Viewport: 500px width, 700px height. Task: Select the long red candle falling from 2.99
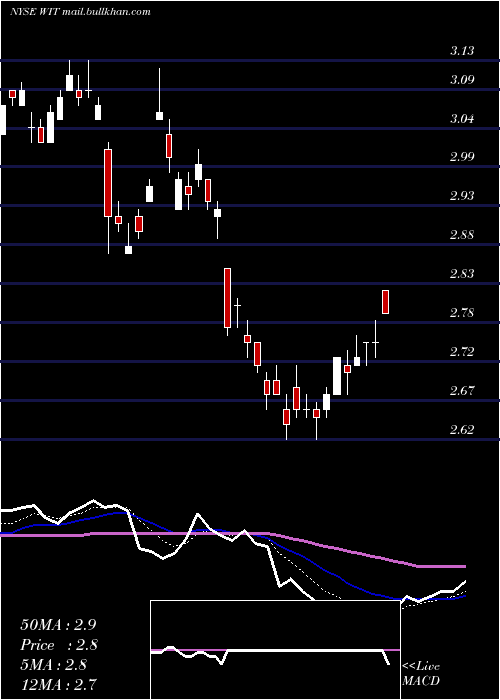(108, 183)
